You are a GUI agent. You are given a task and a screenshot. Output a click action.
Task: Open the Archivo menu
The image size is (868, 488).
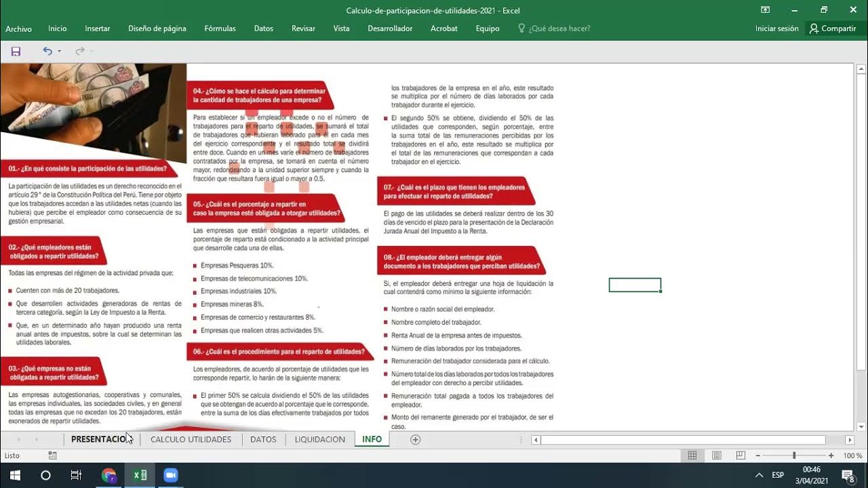pos(19,28)
